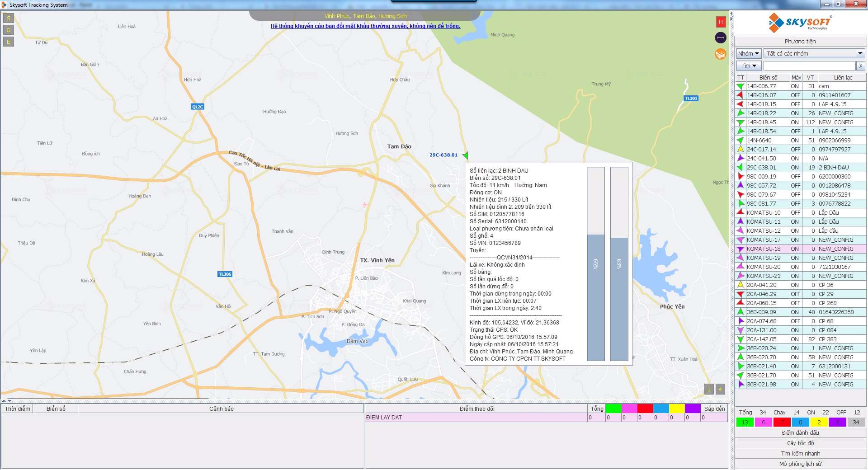Select vehicle row 14N-6640

point(801,140)
